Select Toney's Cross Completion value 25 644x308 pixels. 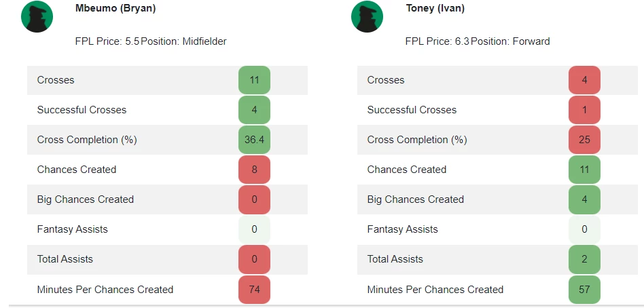(584, 140)
